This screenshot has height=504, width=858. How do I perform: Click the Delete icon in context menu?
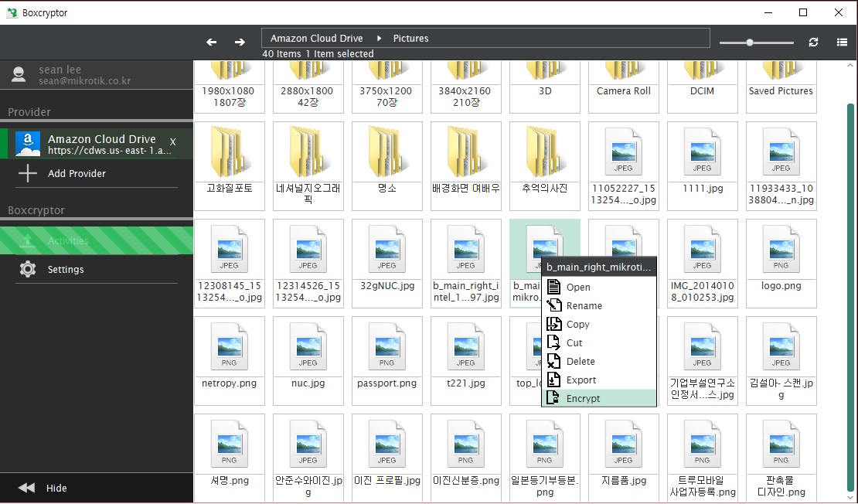(553, 361)
